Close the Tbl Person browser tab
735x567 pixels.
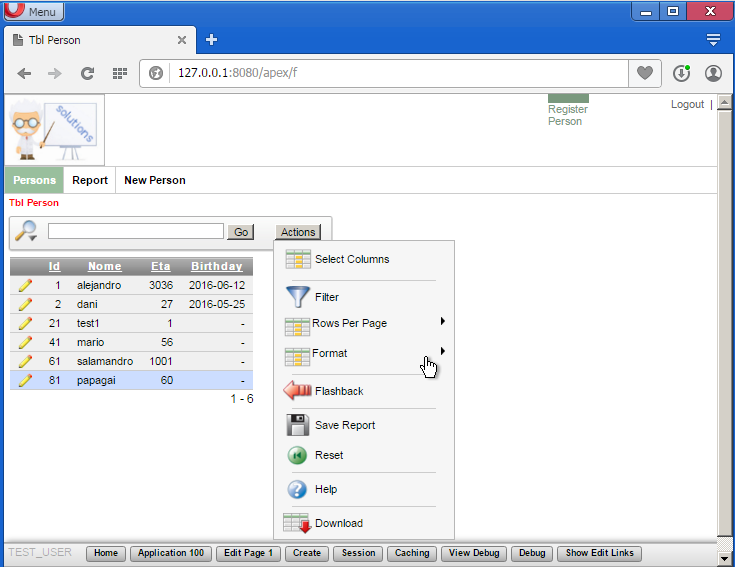[182, 40]
